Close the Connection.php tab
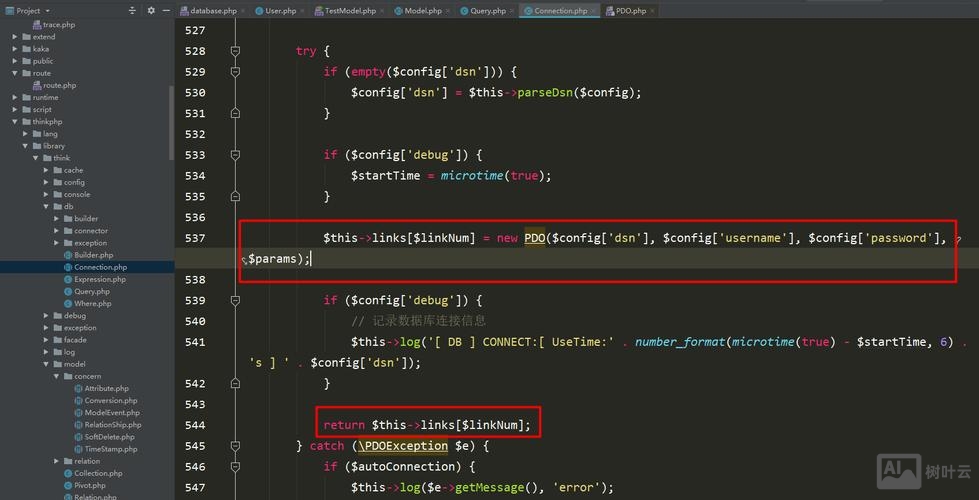 [x=593, y=11]
